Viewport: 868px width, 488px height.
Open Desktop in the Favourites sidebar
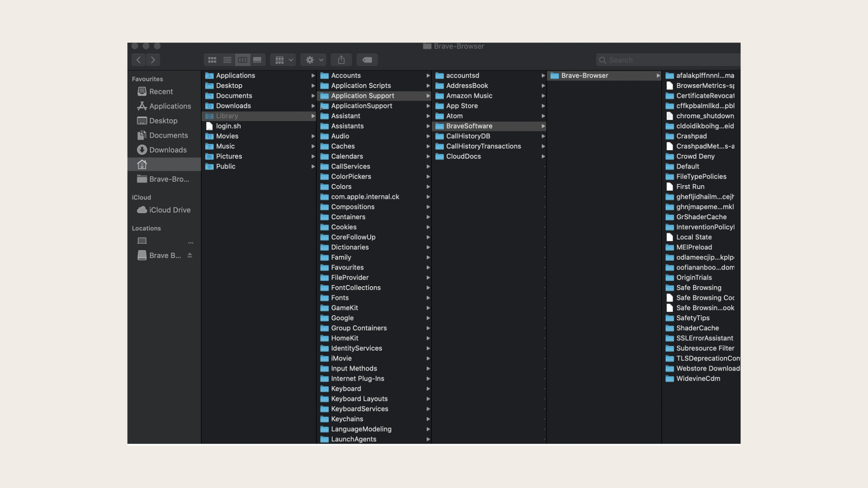[164, 121]
